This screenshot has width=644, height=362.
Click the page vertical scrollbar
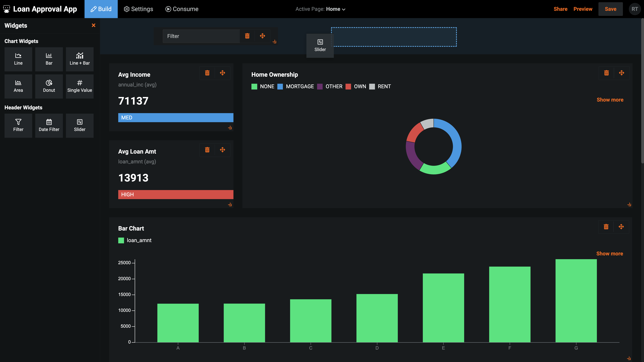pyautogui.click(x=642, y=91)
